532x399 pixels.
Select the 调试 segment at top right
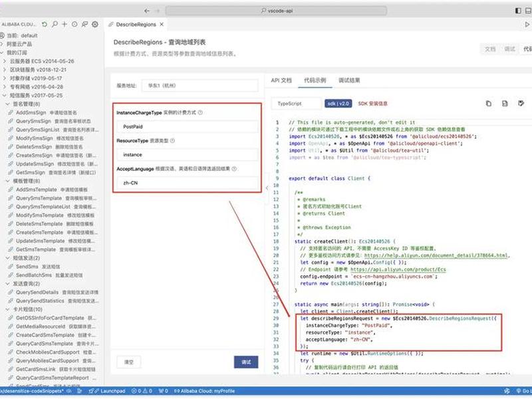[x=509, y=49]
